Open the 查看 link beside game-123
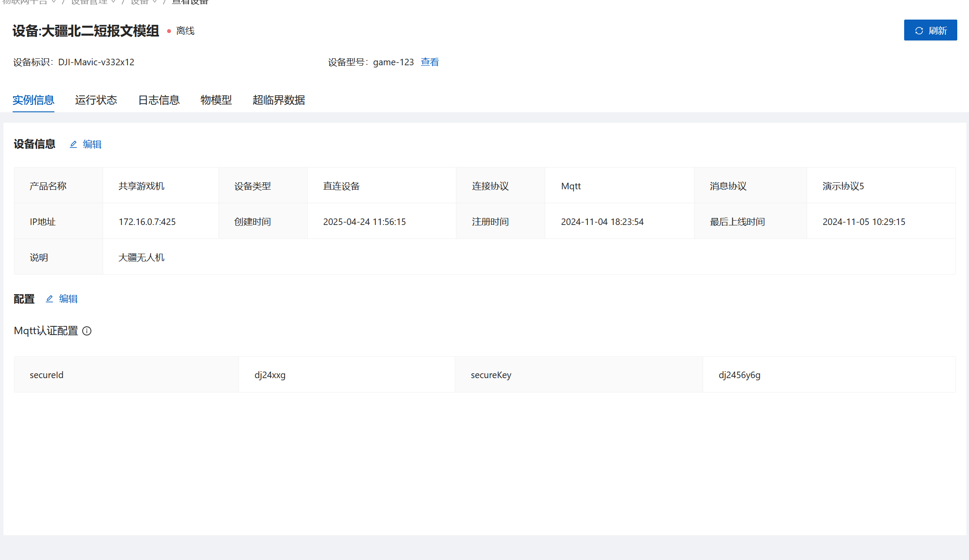 (x=429, y=62)
